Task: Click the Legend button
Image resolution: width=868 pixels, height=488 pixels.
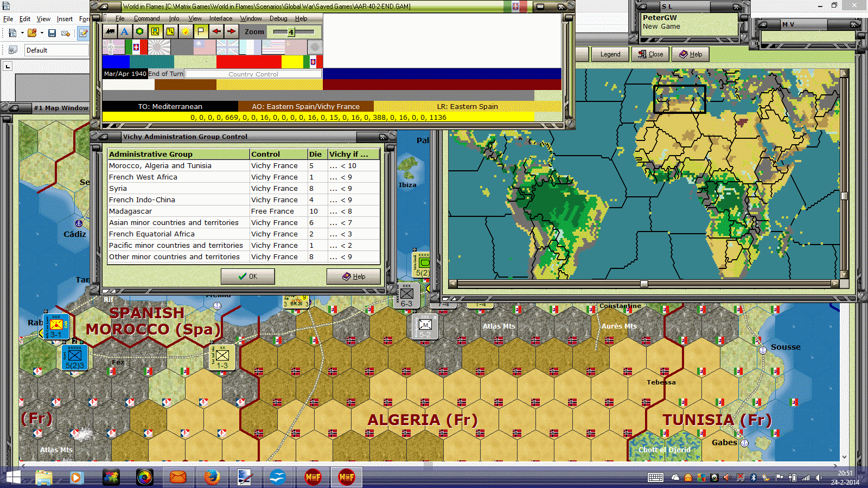Action: click(x=610, y=54)
